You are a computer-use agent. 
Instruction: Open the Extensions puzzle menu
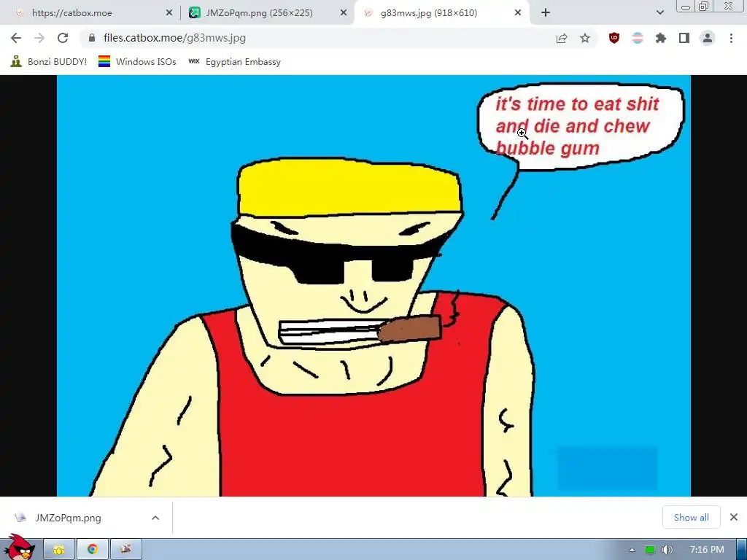(661, 38)
